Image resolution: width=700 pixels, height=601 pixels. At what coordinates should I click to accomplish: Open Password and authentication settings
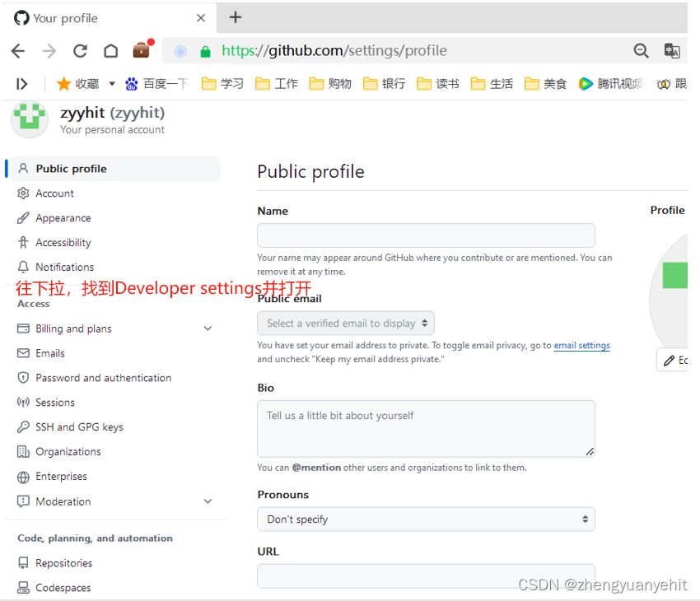94,377
